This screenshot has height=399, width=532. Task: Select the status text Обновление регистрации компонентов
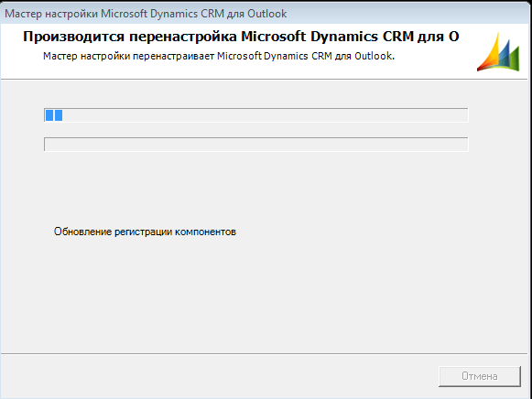pos(145,232)
